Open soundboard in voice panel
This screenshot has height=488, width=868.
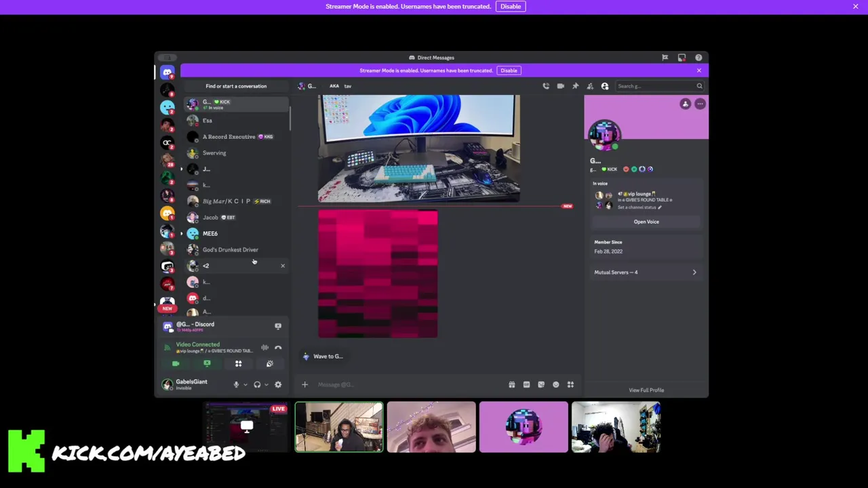click(270, 364)
